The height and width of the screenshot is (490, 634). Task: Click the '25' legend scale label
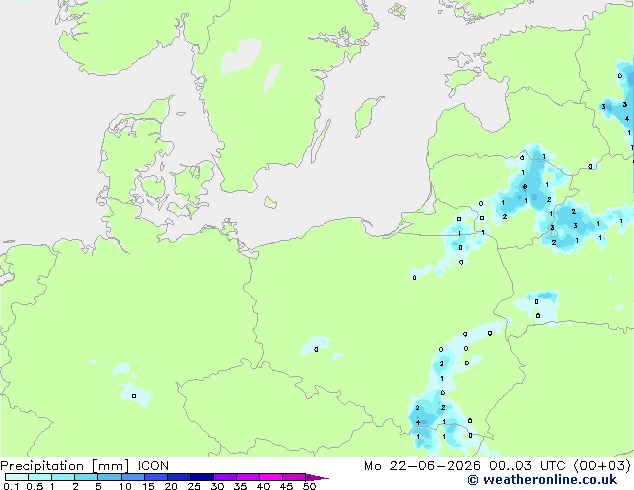click(194, 486)
